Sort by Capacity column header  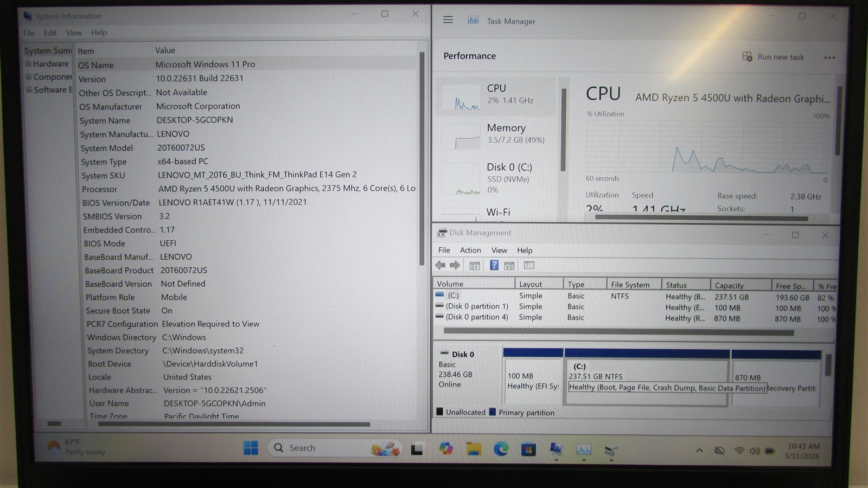click(x=741, y=285)
